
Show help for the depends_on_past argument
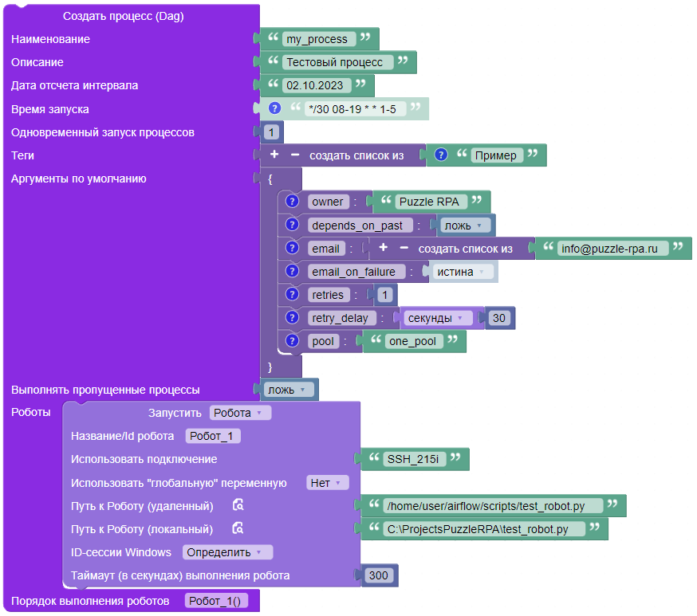(x=292, y=224)
